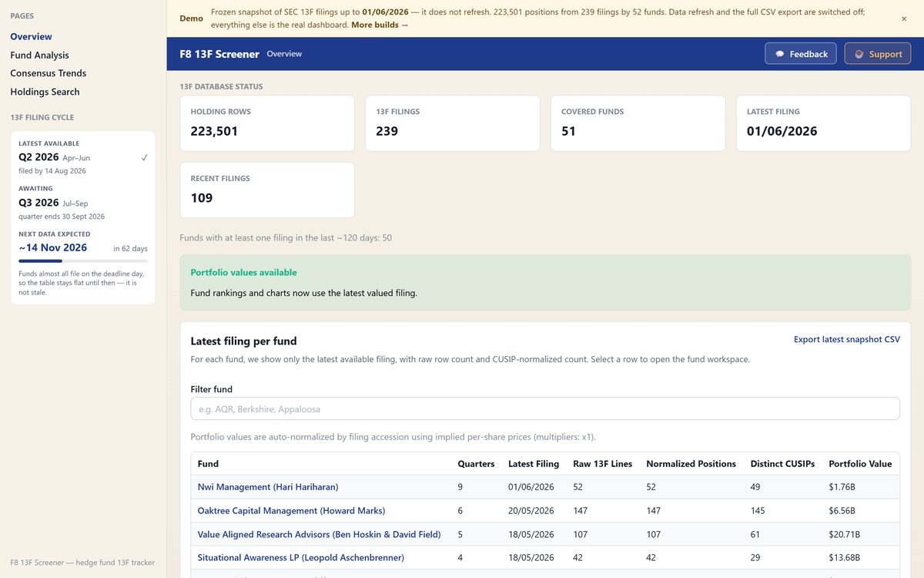Click the Q3 2026 awaiting quarter text
The height and width of the screenshot is (578, 924).
coord(38,203)
